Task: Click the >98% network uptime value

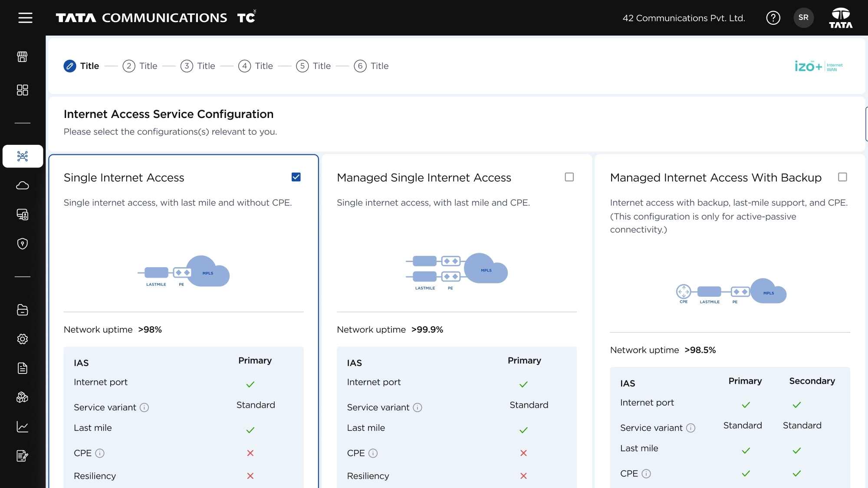Action: (x=150, y=330)
